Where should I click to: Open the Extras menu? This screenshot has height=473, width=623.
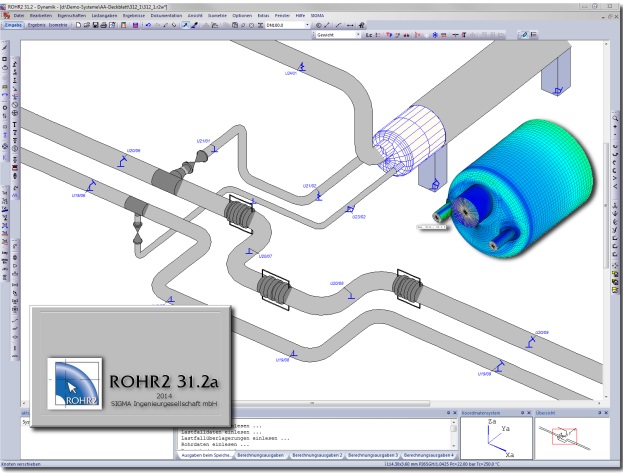tap(263, 16)
